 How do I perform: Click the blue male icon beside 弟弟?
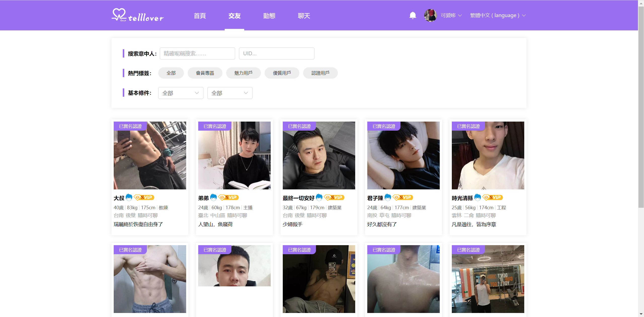click(x=213, y=197)
